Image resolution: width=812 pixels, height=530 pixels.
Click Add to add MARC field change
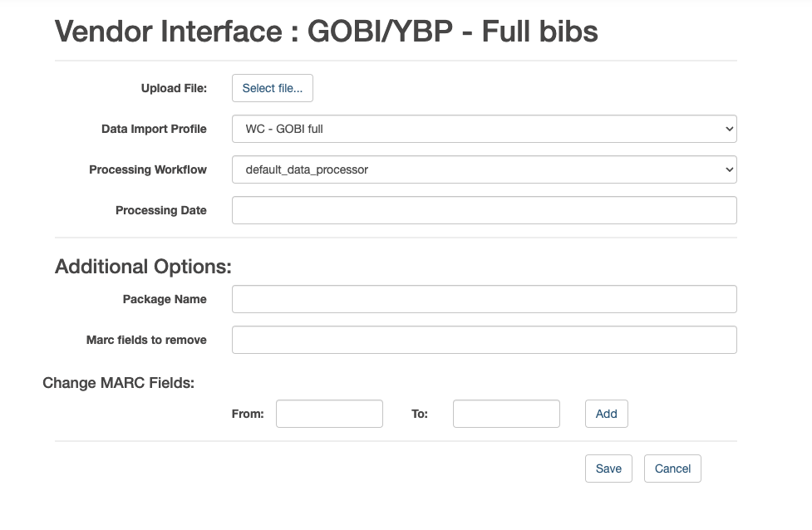pos(607,414)
